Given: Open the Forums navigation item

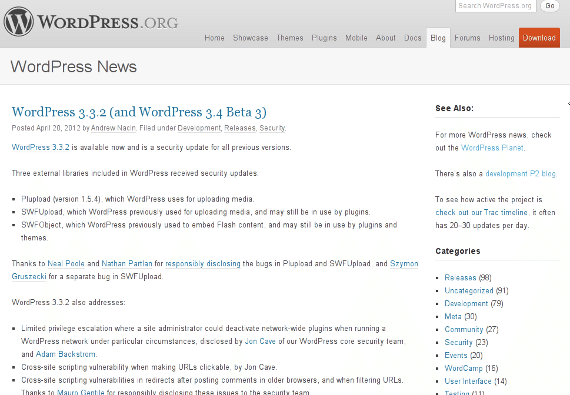Looking at the screenshot, I should click(467, 38).
